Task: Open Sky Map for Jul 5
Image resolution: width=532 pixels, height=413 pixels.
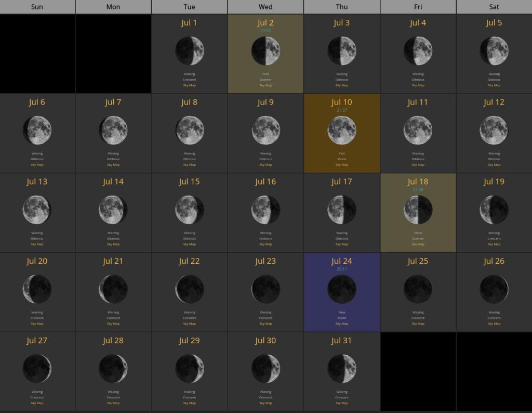Action: (x=494, y=85)
